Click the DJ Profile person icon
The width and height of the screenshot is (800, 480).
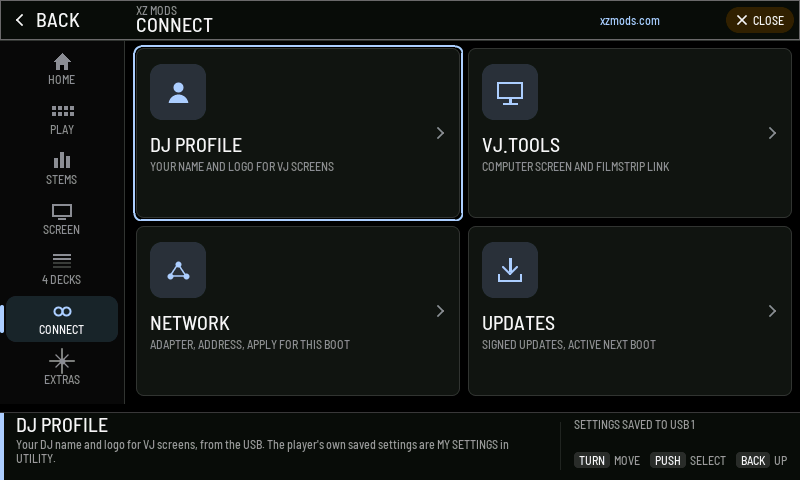tap(178, 92)
